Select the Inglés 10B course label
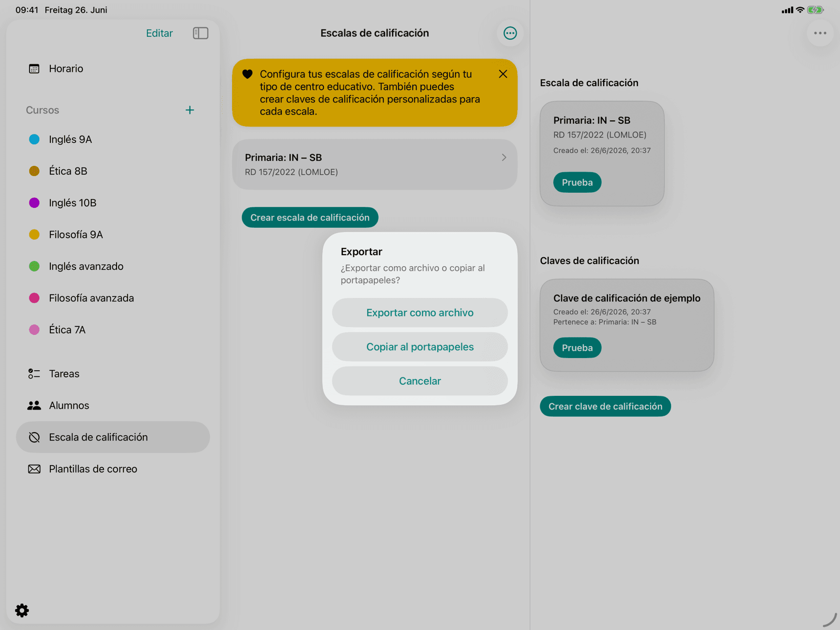This screenshot has width=840, height=630. coord(72,203)
